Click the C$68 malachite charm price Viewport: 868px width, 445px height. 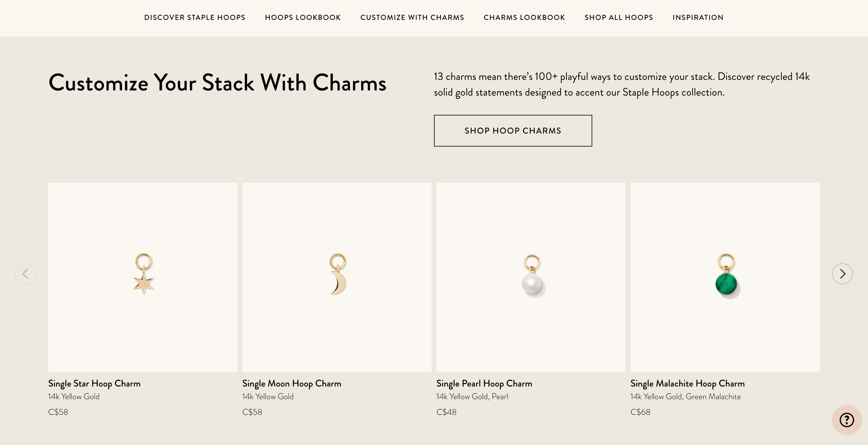[640, 412]
